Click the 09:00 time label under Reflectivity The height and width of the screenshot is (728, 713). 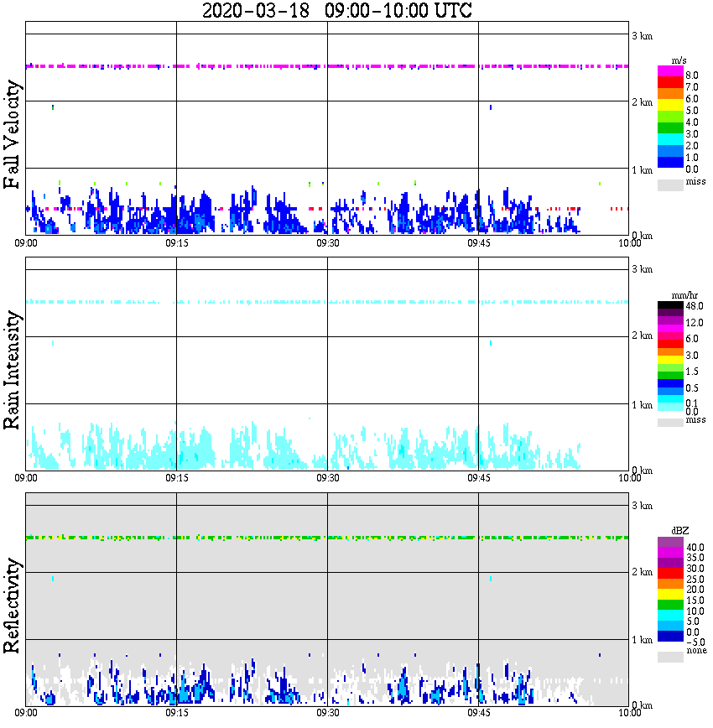pyautogui.click(x=26, y=713)
